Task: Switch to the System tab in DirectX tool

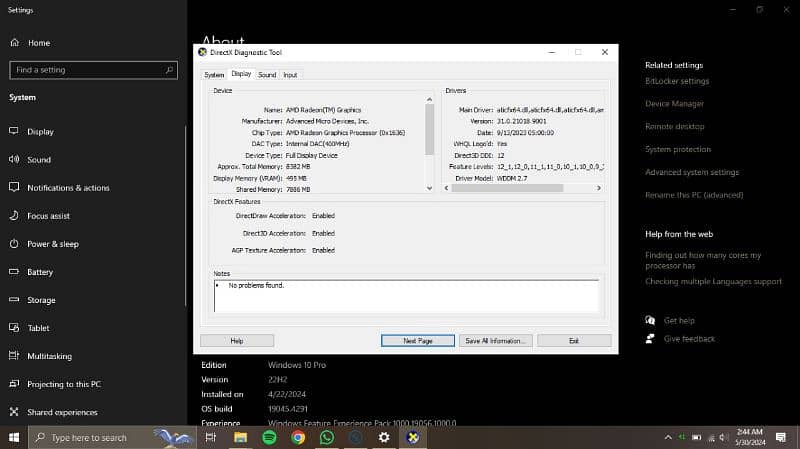Action: tap(214, 75)
